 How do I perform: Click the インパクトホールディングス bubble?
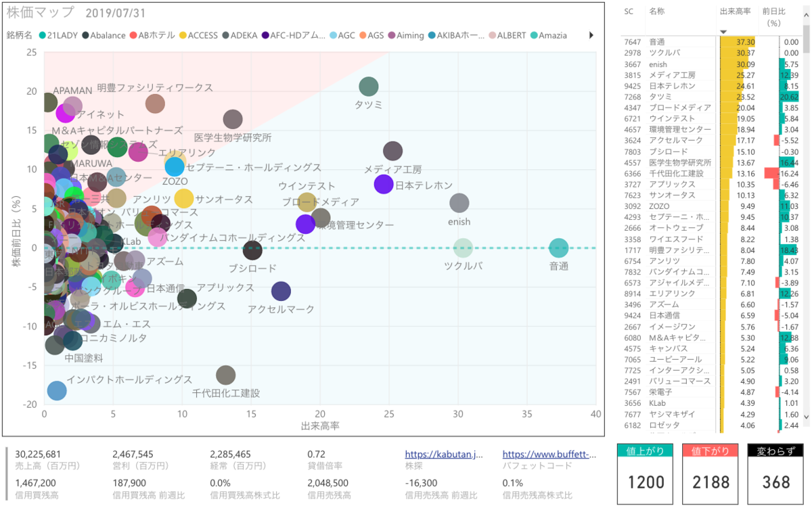58,390
